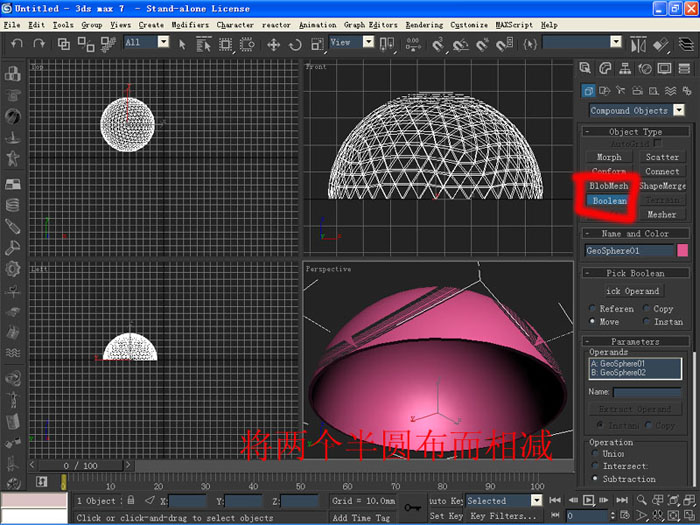Open the named selection sets dropdown
Image resolution: width=700 pixels, height=525 pixels.
616,42
